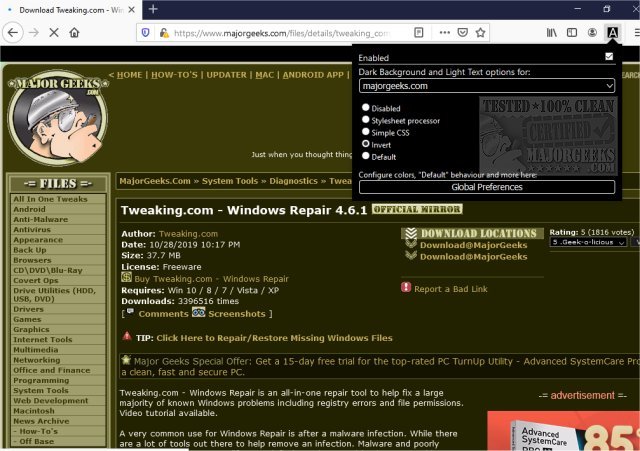Click the Report a Bad Link icon

coord(406,287)
